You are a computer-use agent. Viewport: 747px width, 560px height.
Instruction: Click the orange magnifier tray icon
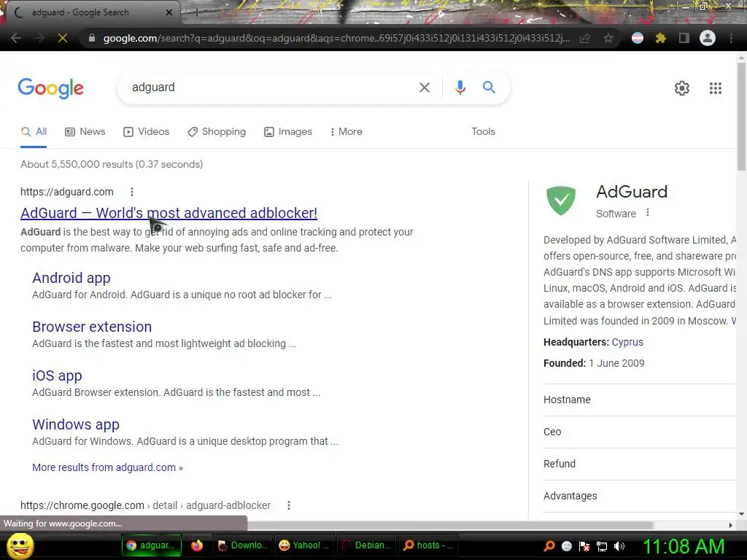click(549, 546)
